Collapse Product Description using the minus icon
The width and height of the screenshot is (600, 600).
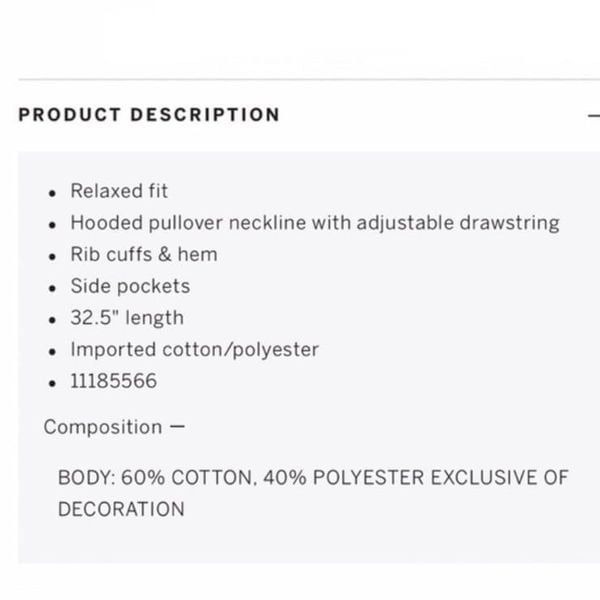(594, 115)
